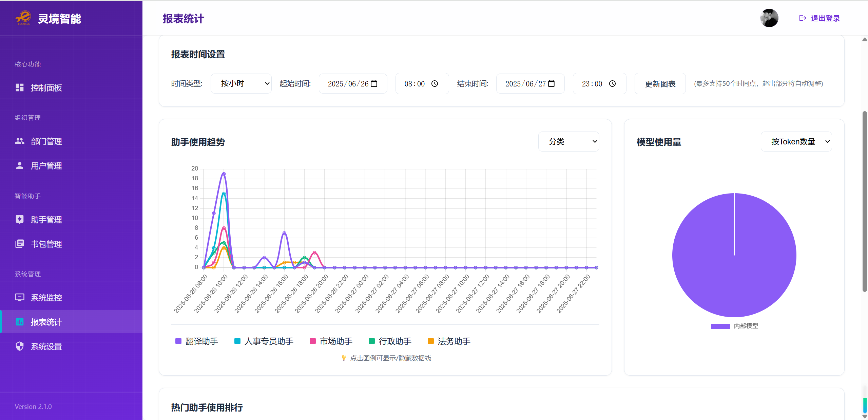Click the 系统设置 shield icon
The image size is (868, 420).
(x=20, y=346)
